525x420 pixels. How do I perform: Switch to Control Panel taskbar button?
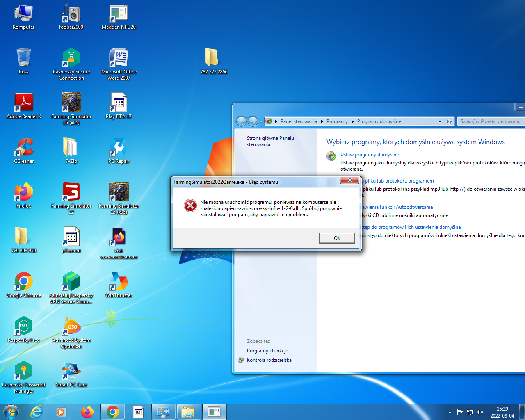pyautogui.click(x=163, y=412)
